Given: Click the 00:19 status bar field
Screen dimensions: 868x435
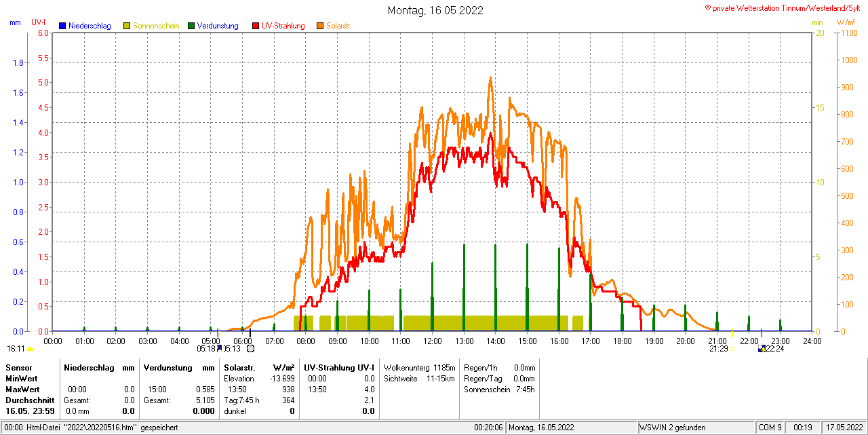Looking at the screenshot, I should click(803, 428).
